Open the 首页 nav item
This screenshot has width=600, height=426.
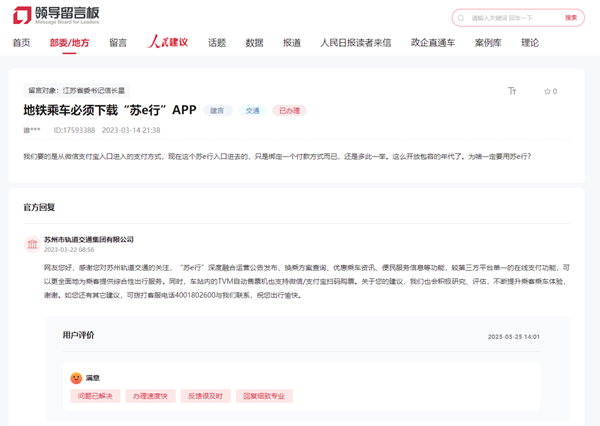pos(21,42)
